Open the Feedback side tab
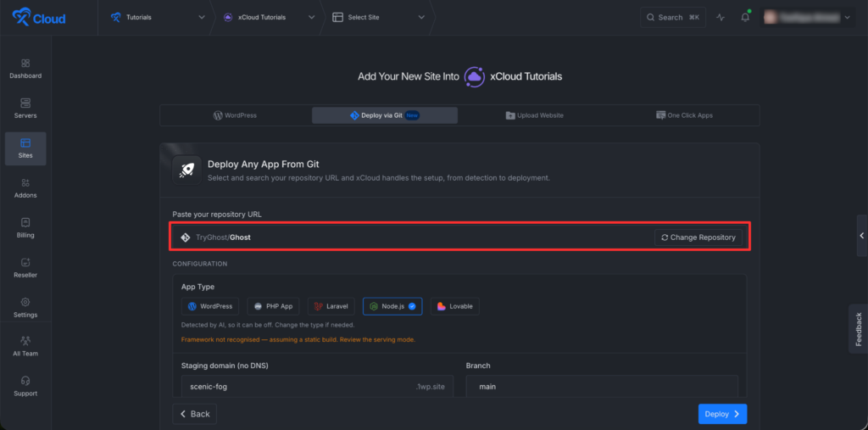868x430 pixels. [x=859, y=328]
